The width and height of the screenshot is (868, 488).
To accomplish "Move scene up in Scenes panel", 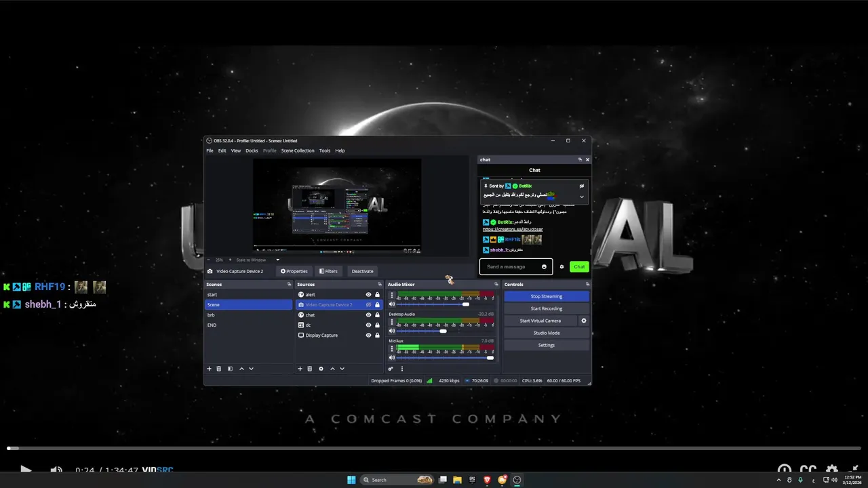I will (x=241, y=369).
